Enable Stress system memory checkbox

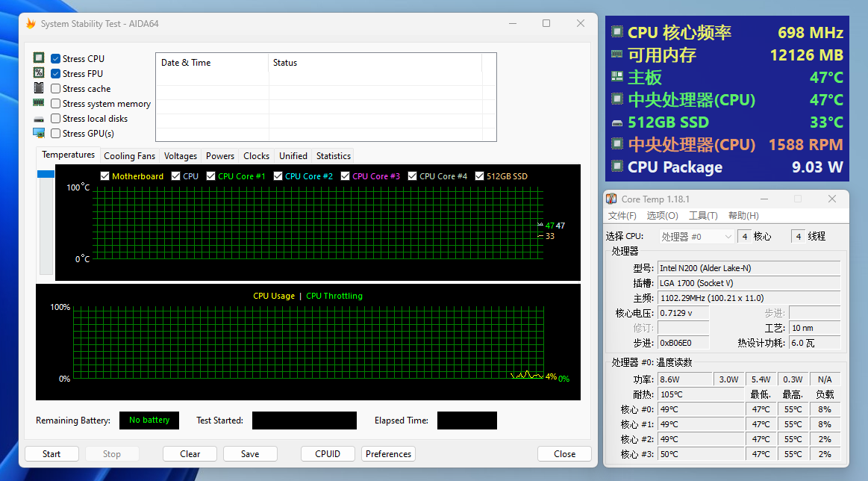pos(55,104)
